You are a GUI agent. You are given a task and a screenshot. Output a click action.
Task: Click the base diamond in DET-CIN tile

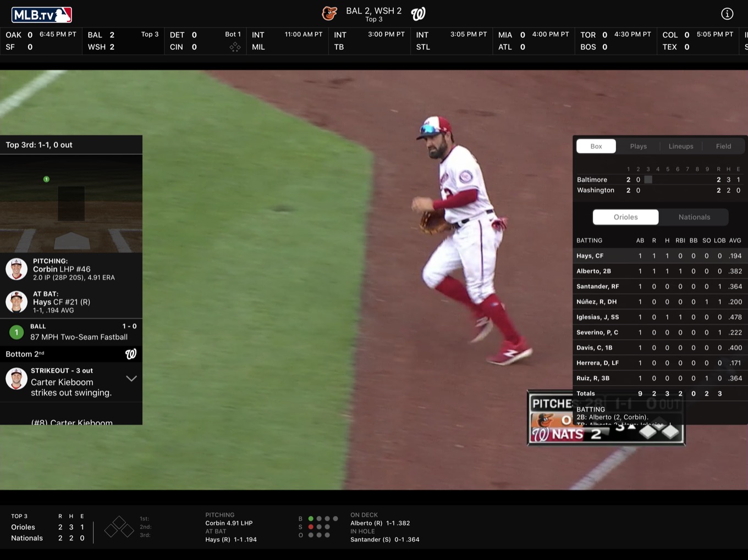click(235, 47)
